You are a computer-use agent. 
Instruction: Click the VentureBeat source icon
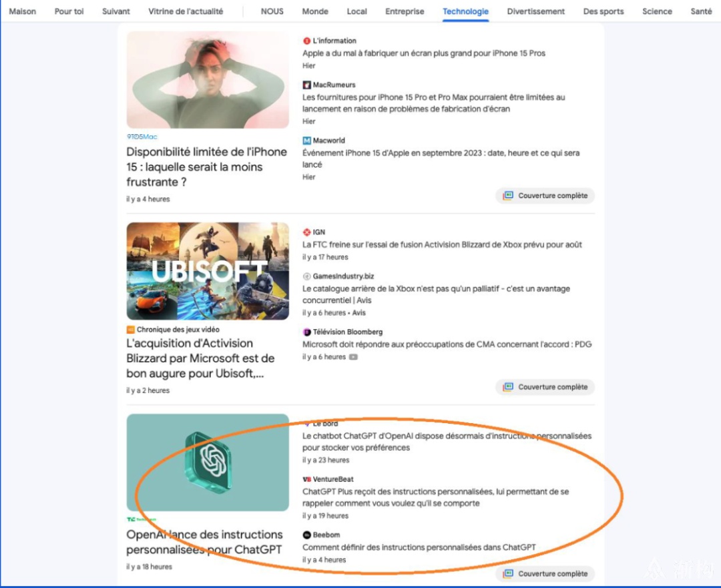tap(306, 479)
